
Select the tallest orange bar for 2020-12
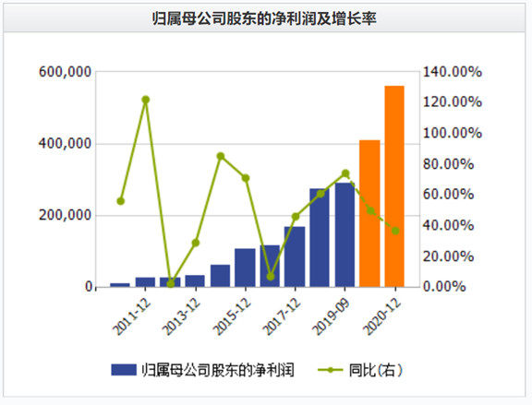[394, 186]
